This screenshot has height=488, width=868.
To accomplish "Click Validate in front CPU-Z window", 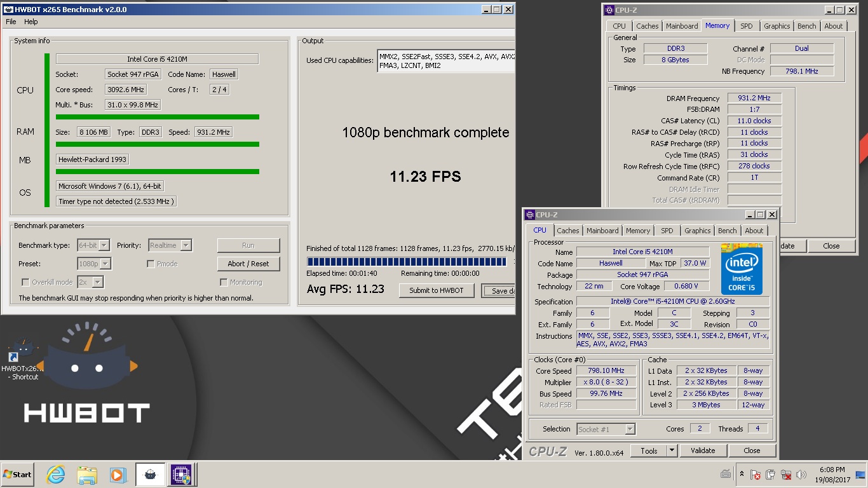I will point(703,451).
